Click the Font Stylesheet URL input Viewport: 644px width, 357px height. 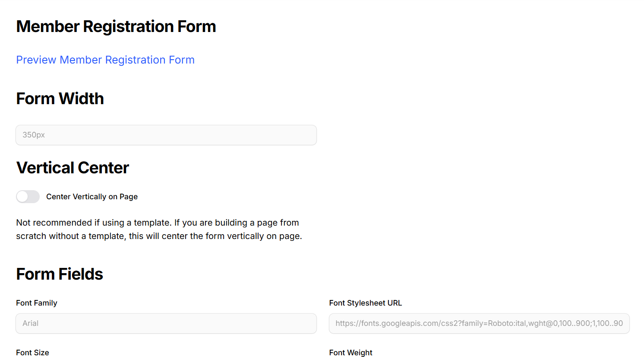tap(479, 323)
